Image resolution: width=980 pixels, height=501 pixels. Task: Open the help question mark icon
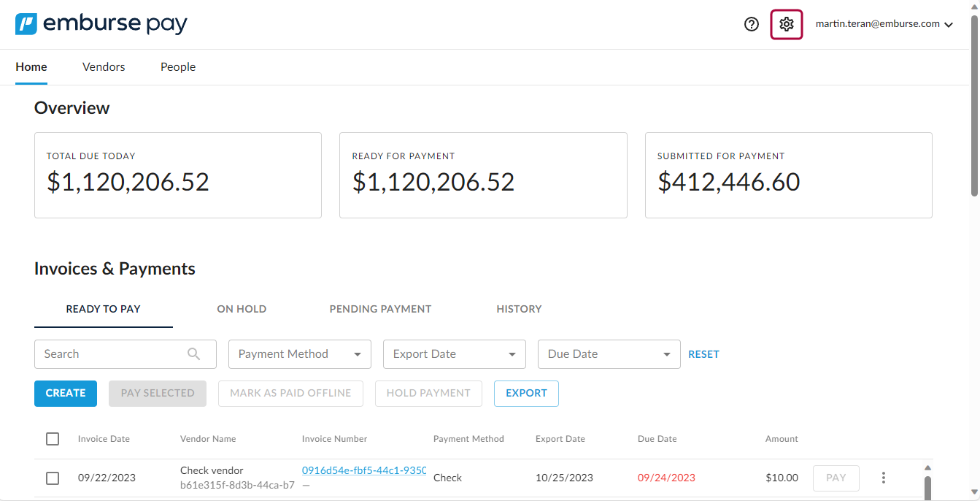click(x=751, y=24)
